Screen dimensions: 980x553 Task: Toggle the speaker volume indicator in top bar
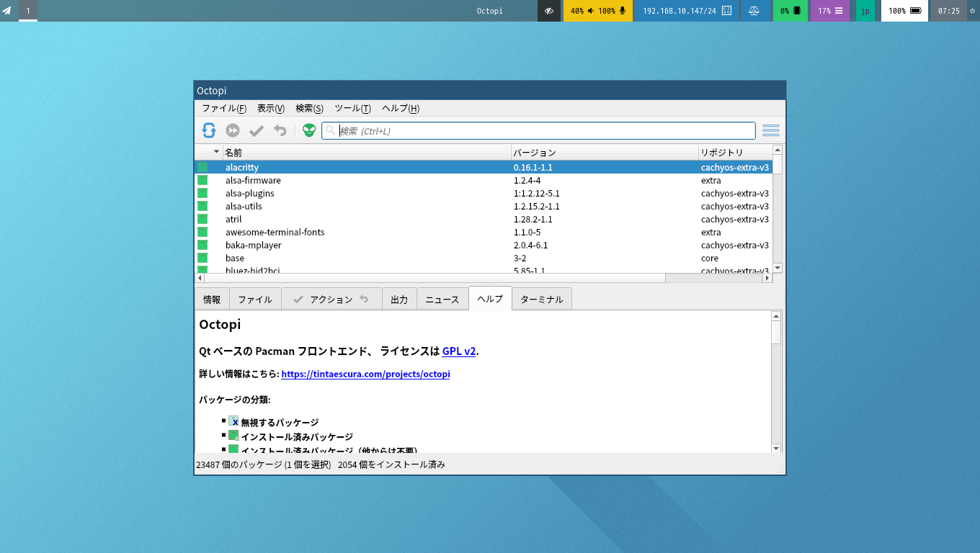pos(591,11)
